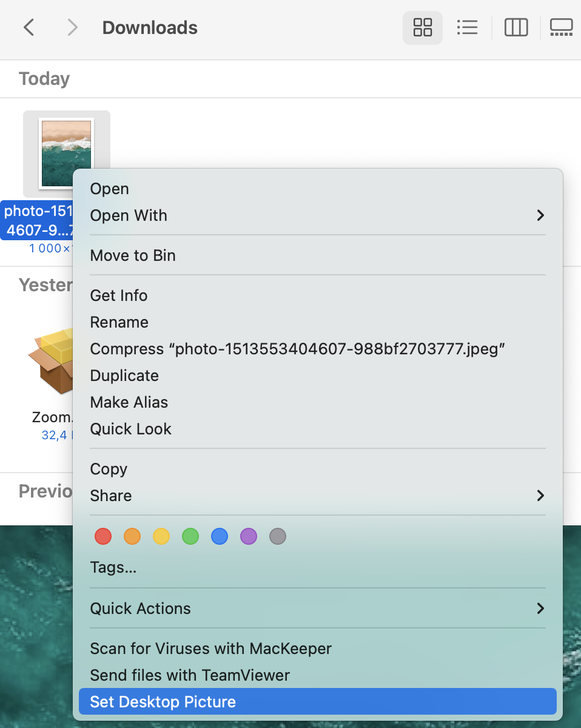This screenshot has height=728, width=581.
Task: Select the beach photo thumbnail
Action: tap(66, 153)
